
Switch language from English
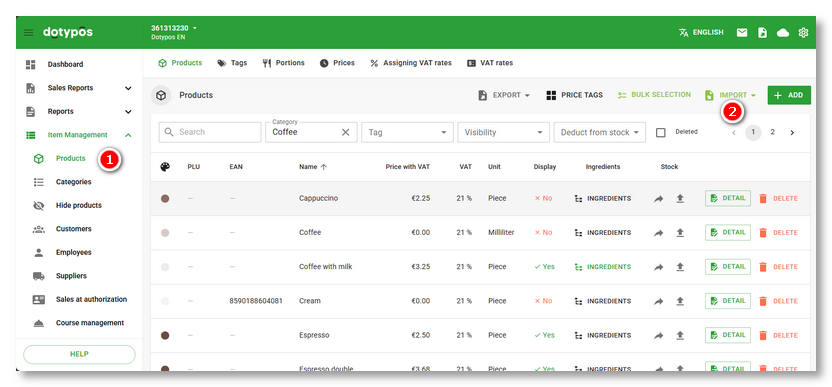(701, 33)
